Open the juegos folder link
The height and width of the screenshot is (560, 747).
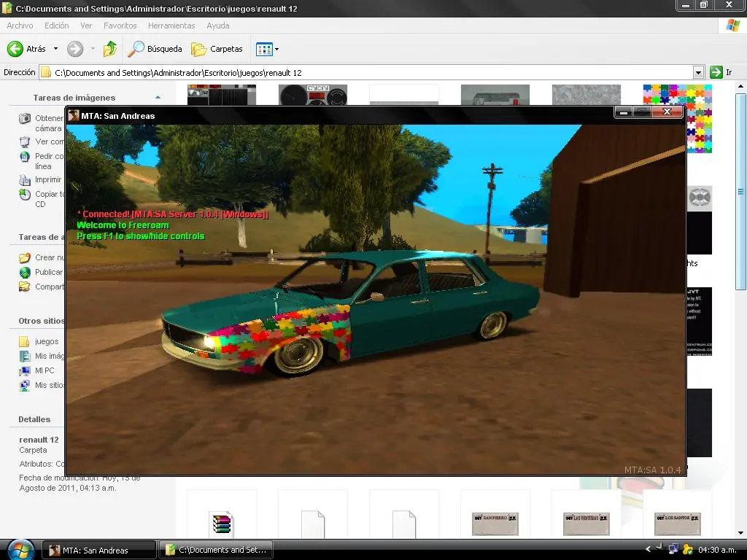pyautogui.click(x=47, y=341)
